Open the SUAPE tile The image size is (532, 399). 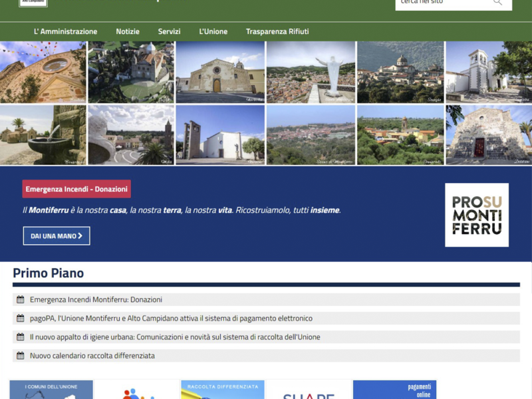[309, 390]
